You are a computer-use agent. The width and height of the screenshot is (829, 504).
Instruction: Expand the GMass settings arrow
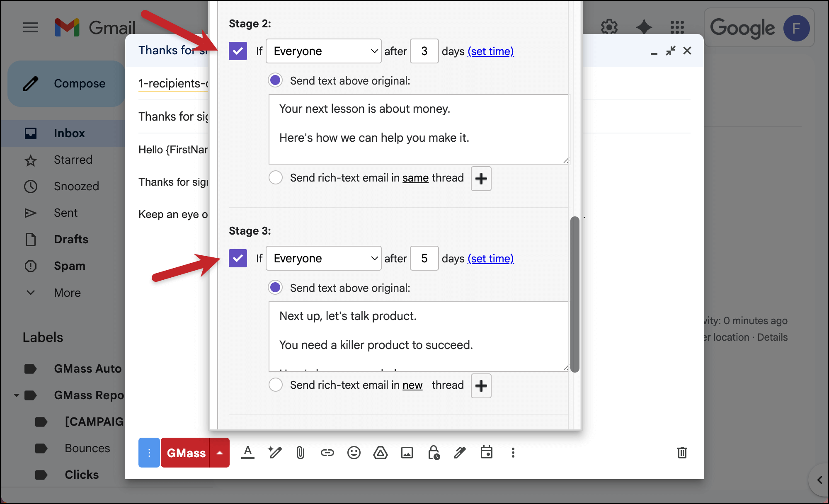click(x=220, y=453)
